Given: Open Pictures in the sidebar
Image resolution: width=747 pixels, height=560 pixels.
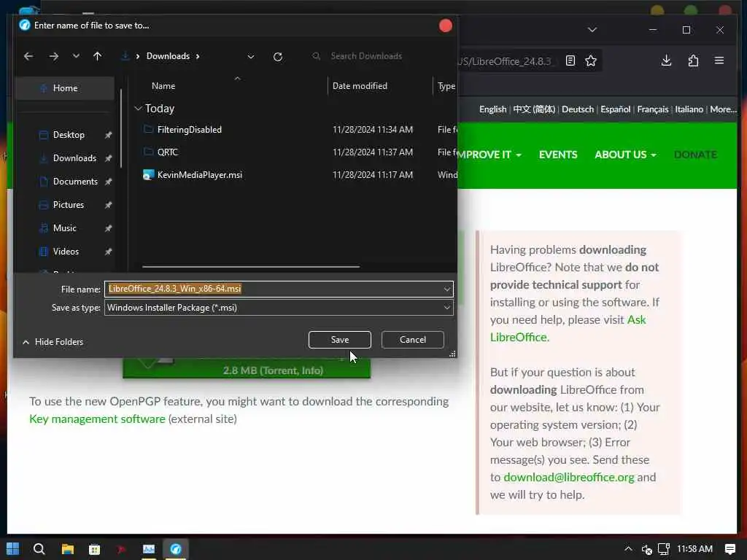Looking at the screenshot, I should tap(68, 205).
